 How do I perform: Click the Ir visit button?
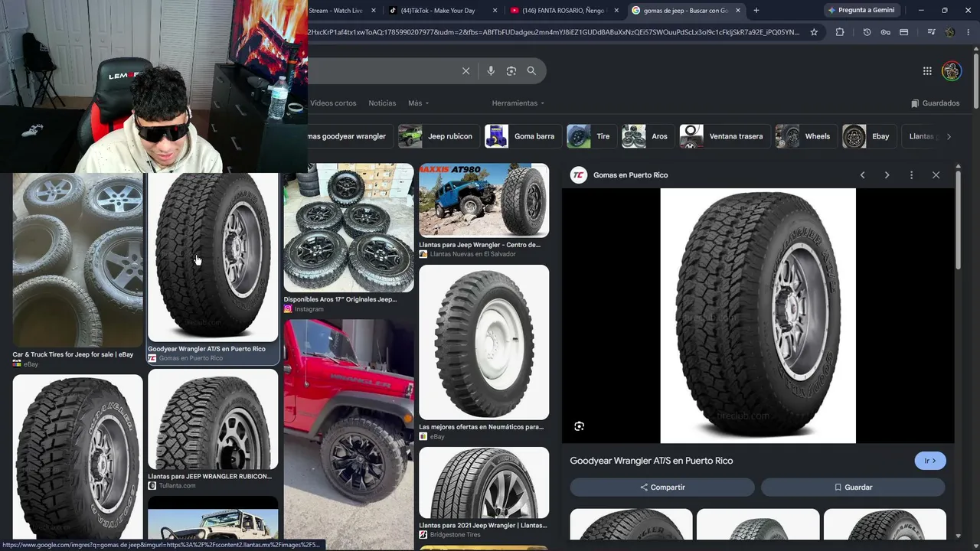(x=930, y=461)
